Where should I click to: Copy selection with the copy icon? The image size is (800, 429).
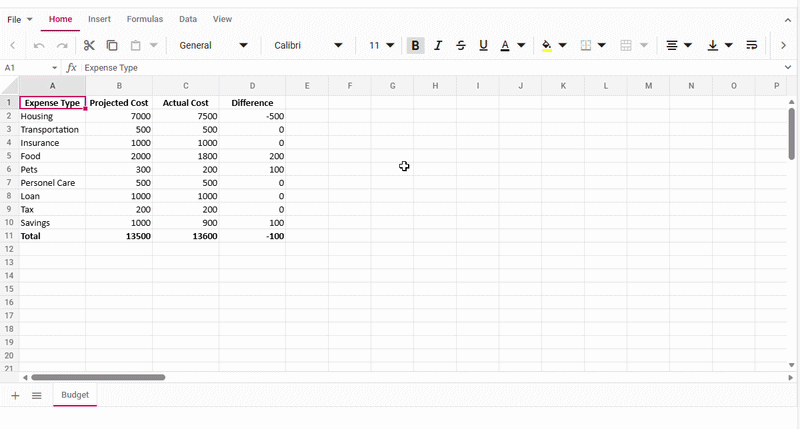click(x=112, y=45)
